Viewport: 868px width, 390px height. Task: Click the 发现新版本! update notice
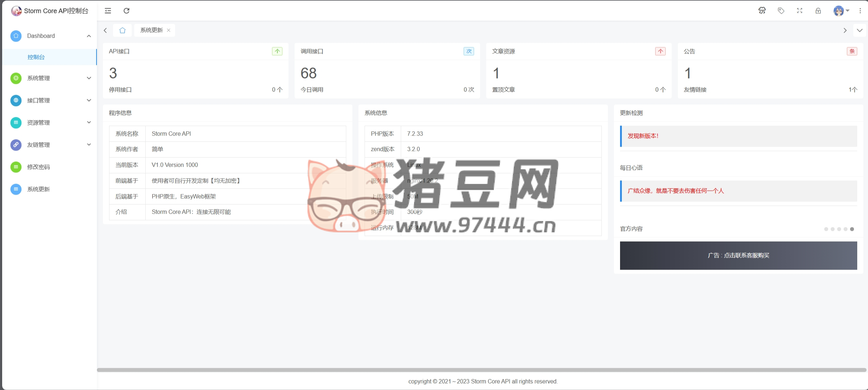(643, 136)
